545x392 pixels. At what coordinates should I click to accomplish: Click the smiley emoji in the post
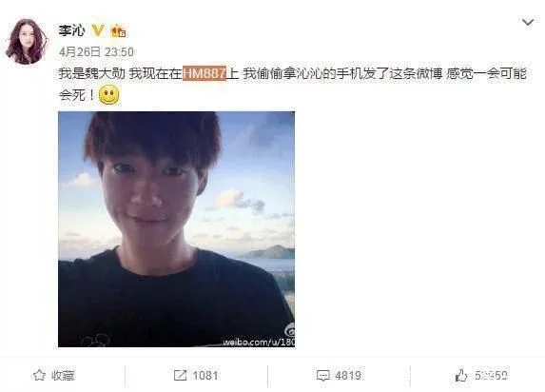coord(108,94)
